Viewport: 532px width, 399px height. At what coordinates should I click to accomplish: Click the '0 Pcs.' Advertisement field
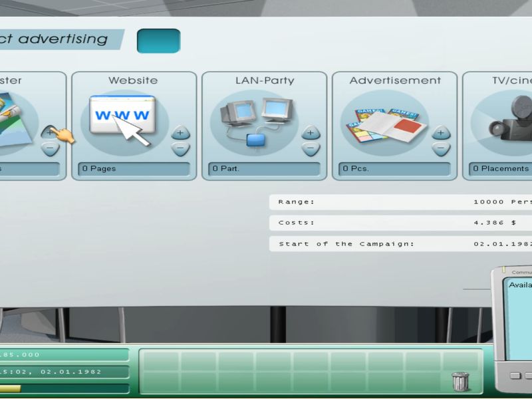pos(394,169)
